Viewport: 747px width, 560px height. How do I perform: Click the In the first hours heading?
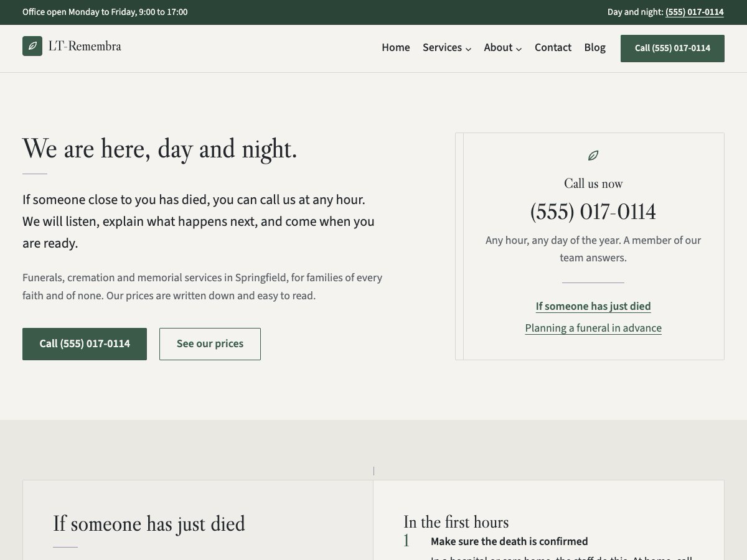[x=456, y=522]
